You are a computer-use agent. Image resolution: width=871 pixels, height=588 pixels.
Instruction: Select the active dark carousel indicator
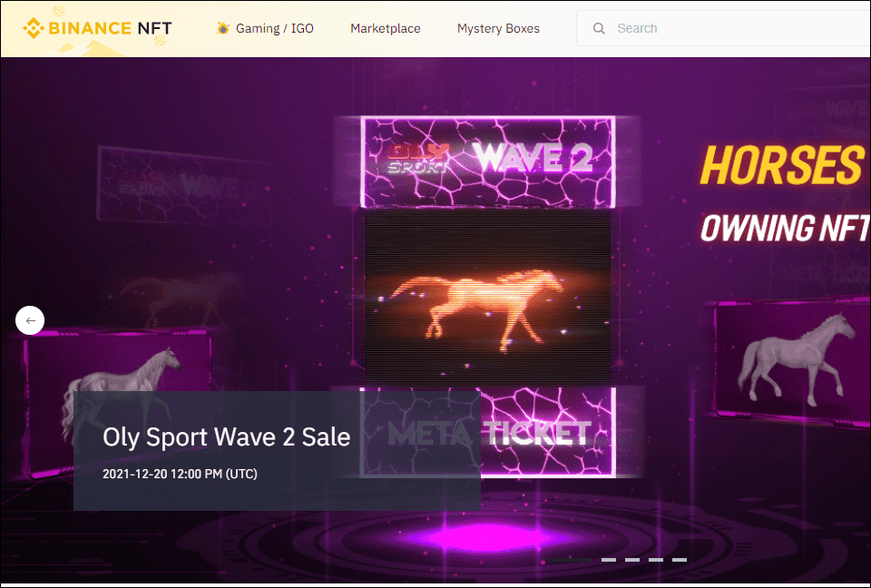pyautogui.click(x=571, y=560)
